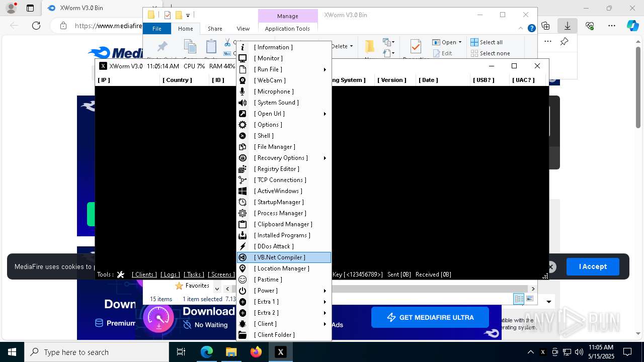This screenshot has width=644, height=362.
Task: Click GET MEDIAFIRE ULTRA button
Action: click(x=430, y=317)
